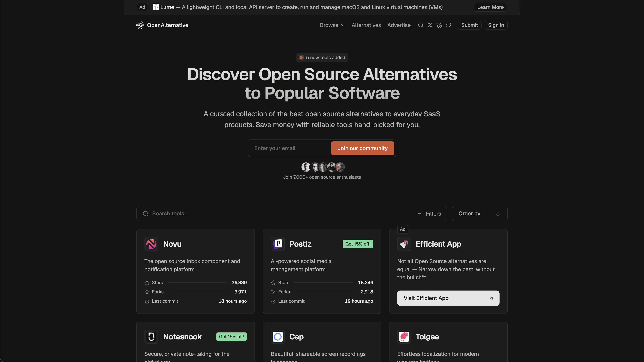Click Postiz's '19 hours ago' last commit

(x=359, y=301)
